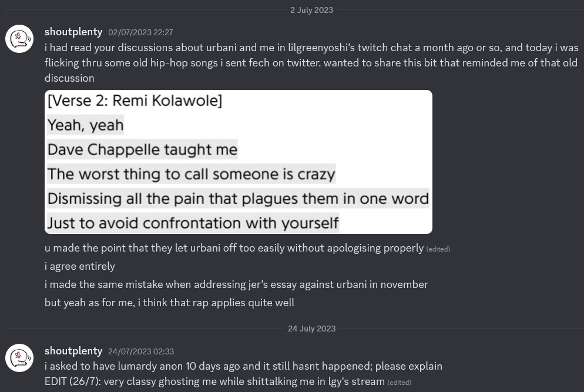This screenshot has height=392, width=584.
Task: Click shoutplenty's avatar on the 2 July message
Action: tap(19, 39)
